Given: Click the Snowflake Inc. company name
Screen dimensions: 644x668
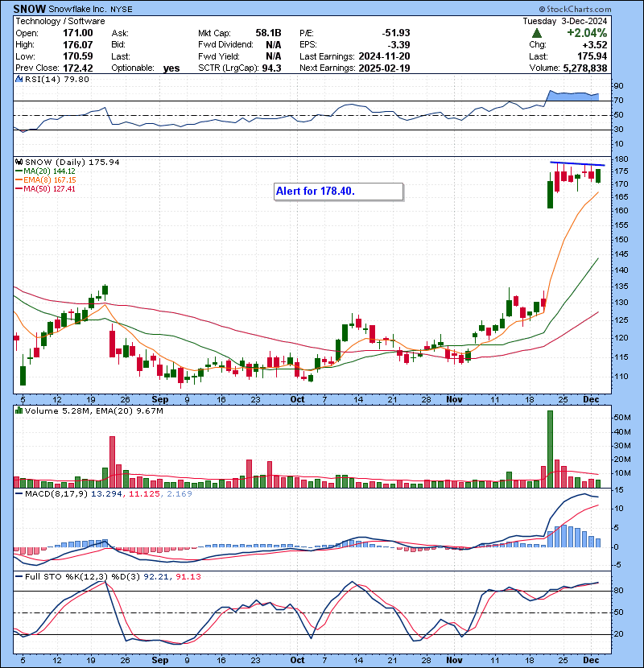Looking at the screenshot, I should click(x=78, y=9).
